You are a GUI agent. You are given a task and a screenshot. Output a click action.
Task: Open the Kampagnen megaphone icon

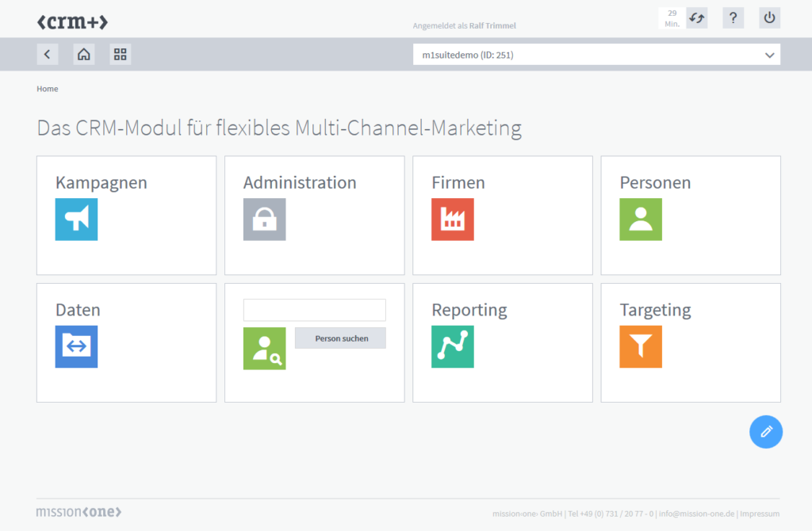pyautogui.click(x=76, y=220)
